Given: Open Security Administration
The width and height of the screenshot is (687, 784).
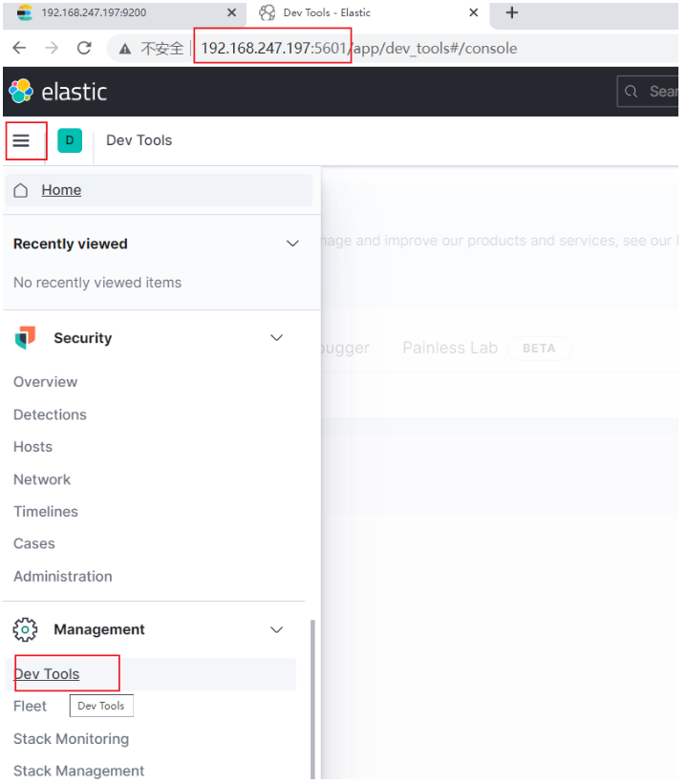Looking at the screenshot, I should click(x=63, y=577).
